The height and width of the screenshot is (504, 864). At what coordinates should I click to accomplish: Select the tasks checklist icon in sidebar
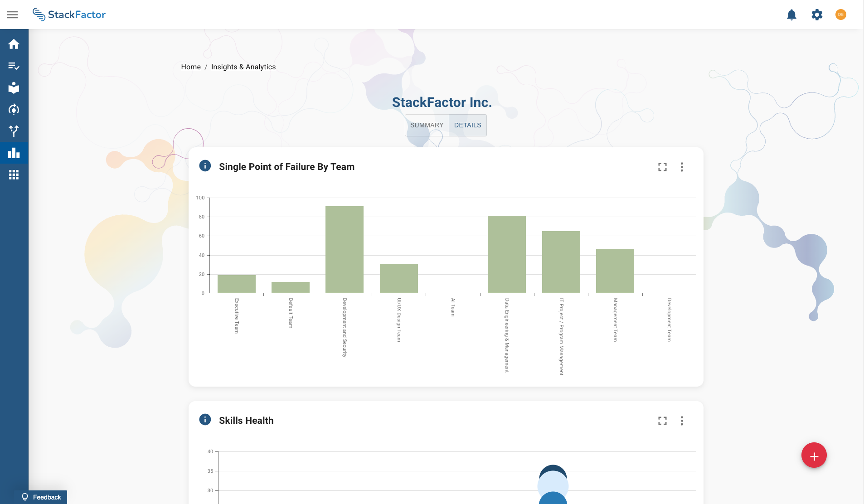[14, 66]
